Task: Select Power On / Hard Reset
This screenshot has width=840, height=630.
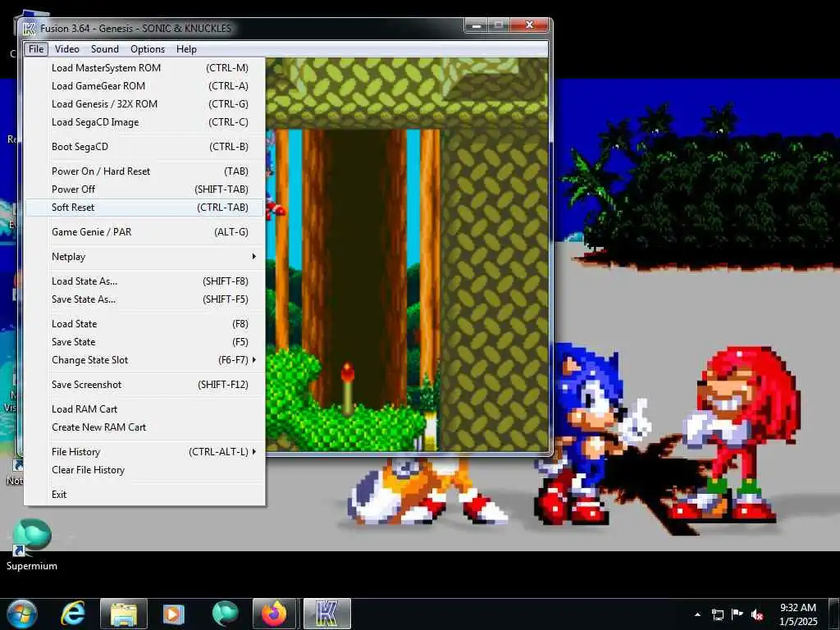Action: click(x=144, y=171)
